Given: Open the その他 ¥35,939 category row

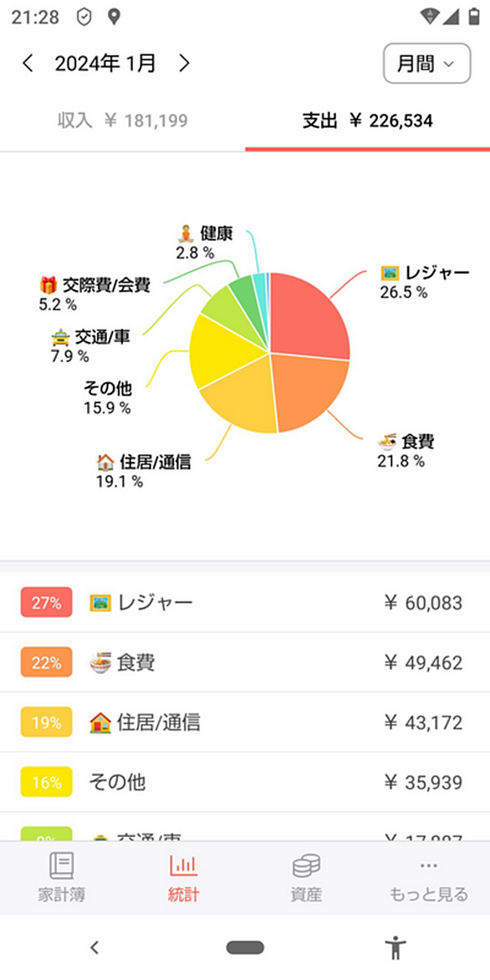Looking at the screenshot, I should [245, 782].
